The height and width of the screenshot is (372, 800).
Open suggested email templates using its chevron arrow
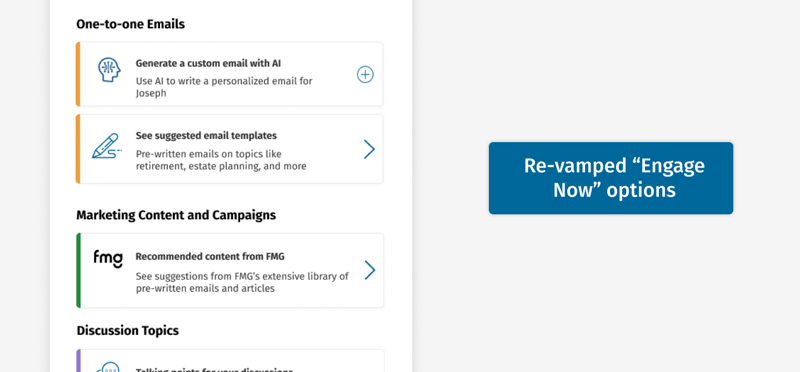(x=369, y=149)
